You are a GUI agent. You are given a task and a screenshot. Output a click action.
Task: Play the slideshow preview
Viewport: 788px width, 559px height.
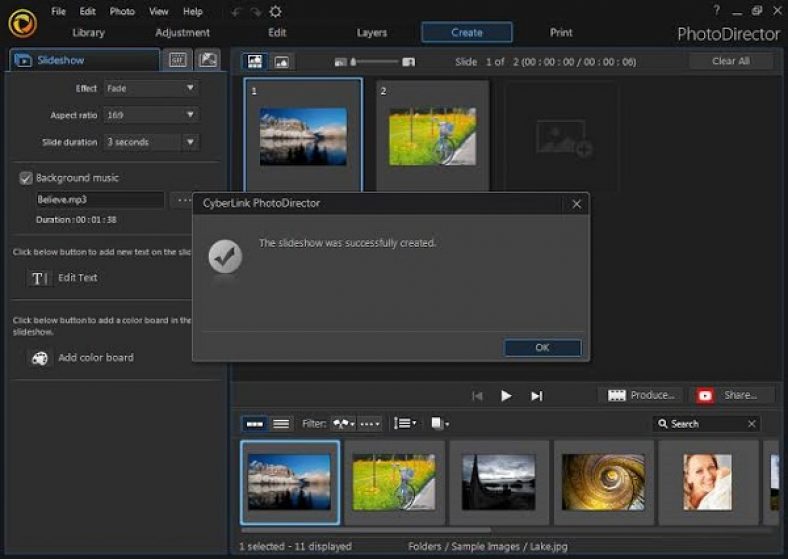click(x=506, y=396)
